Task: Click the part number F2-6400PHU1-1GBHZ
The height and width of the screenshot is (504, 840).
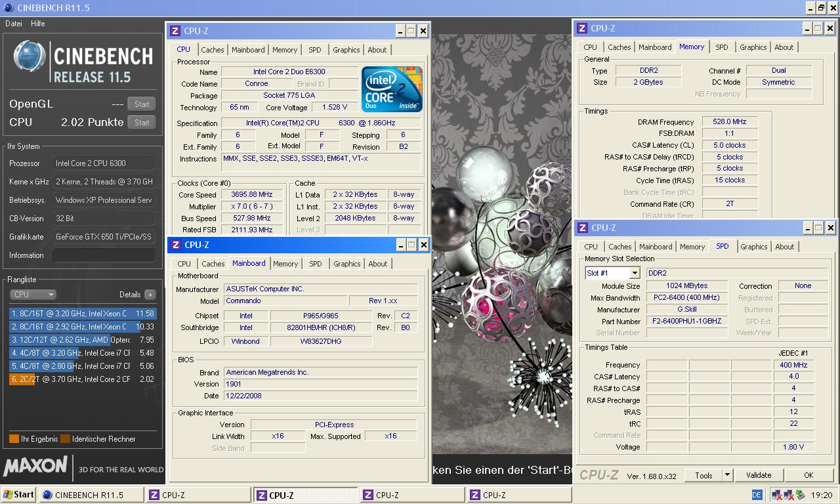Action: [x=686, y=322]
